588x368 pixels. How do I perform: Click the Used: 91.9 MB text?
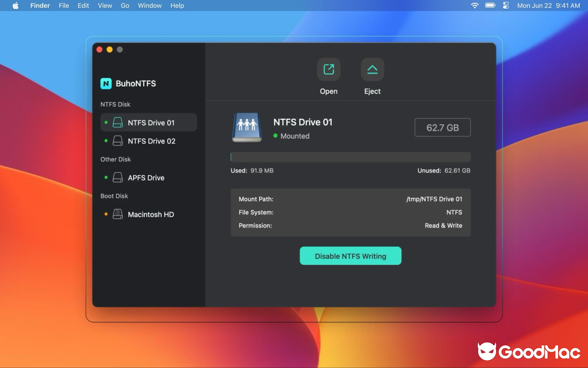252,171
